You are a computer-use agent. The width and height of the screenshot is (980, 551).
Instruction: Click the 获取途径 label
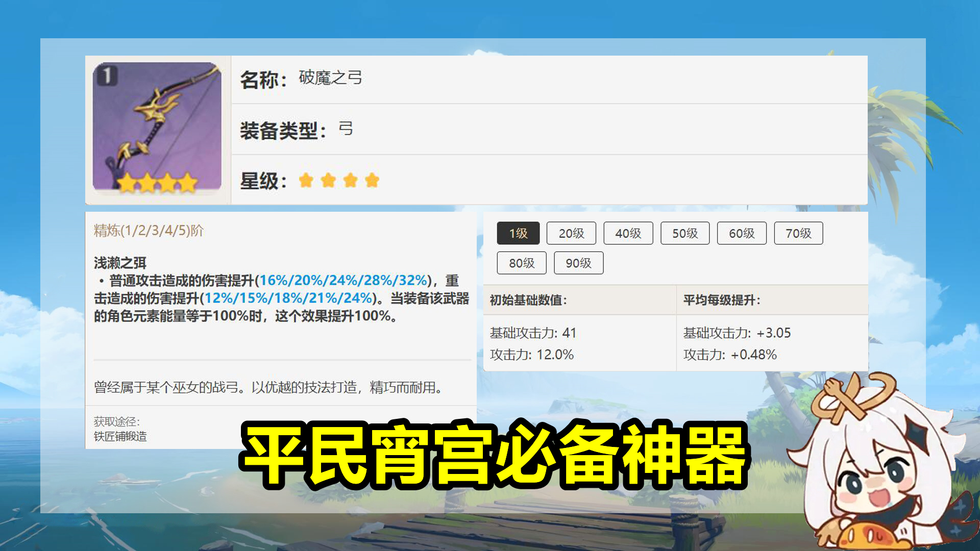116,422
